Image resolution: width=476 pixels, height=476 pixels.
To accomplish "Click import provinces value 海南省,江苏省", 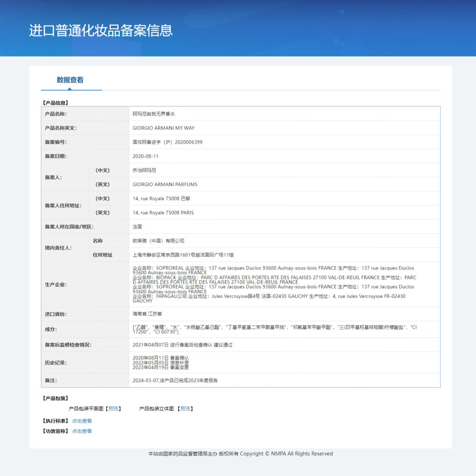I will pyautogui.click(x=147, y=314).
